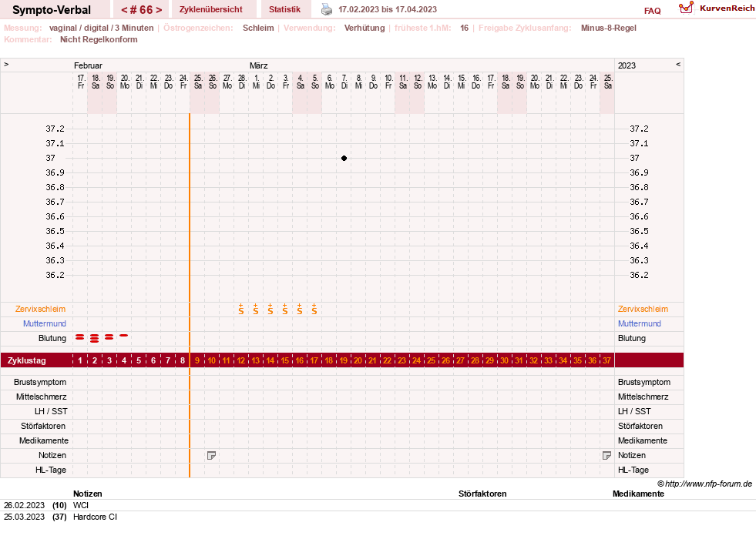Click the left Medikamente row label
Screen dimensions: 756x539
[x=44, y=440]
